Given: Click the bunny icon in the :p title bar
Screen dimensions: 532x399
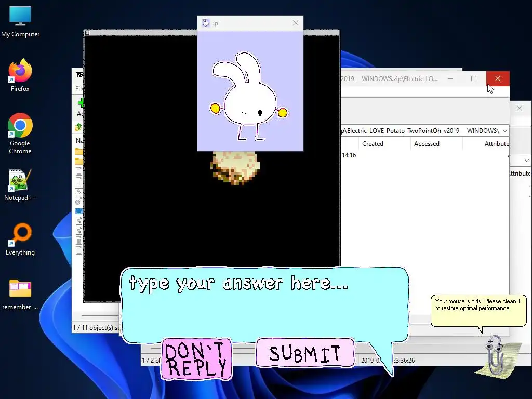Looking at the screenshot, I should pyautogui.click(x=206, y=23).
